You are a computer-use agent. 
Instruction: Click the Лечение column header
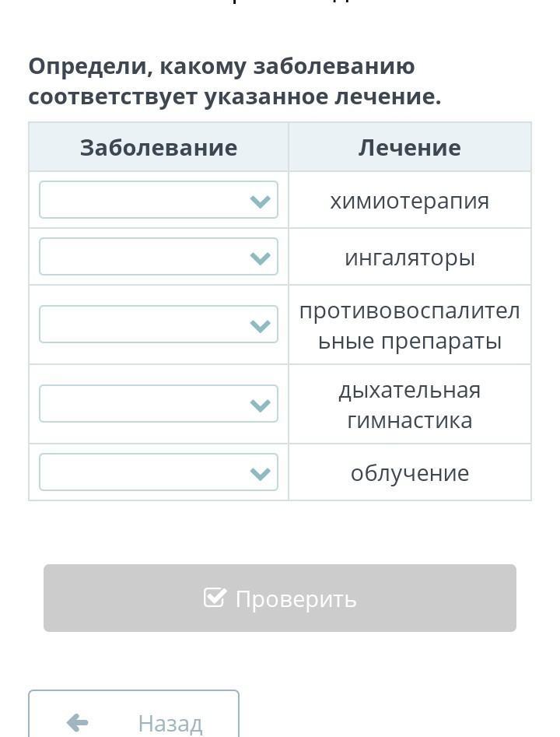point(410,147)
